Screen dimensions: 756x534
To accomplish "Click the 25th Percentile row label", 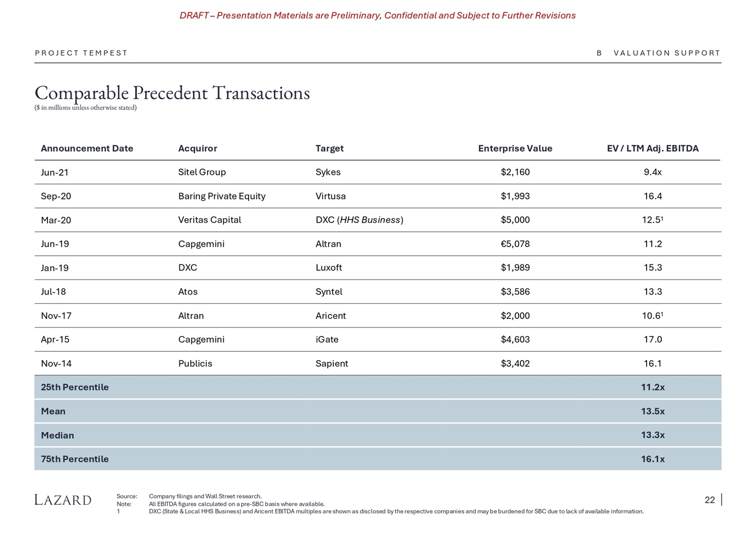I will point(75,387).
